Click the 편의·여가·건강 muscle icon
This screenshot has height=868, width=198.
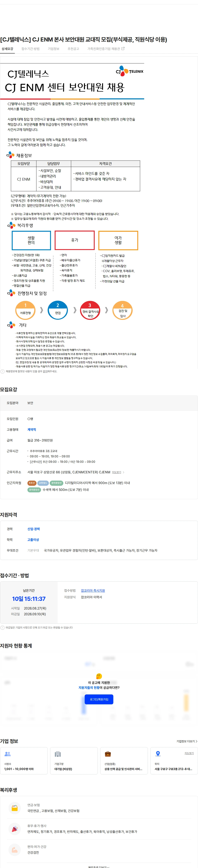(x=15, y=849)
